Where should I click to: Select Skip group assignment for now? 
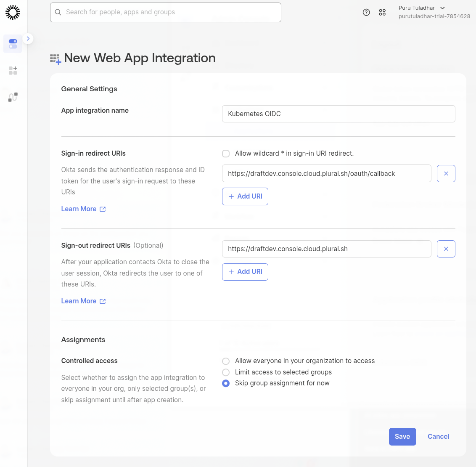tap(226, 383)
